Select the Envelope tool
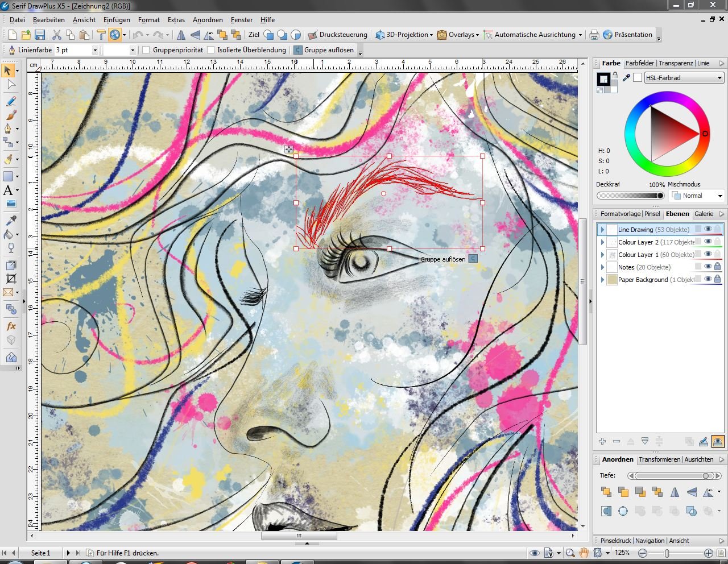The image size is (728, 564). pyautogui.click(x=8, y=293)
